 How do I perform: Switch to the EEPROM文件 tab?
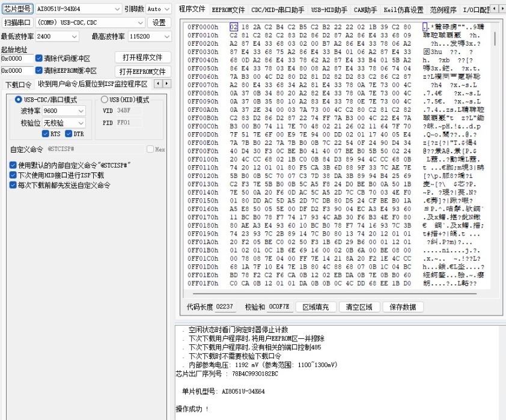(228, 10)
